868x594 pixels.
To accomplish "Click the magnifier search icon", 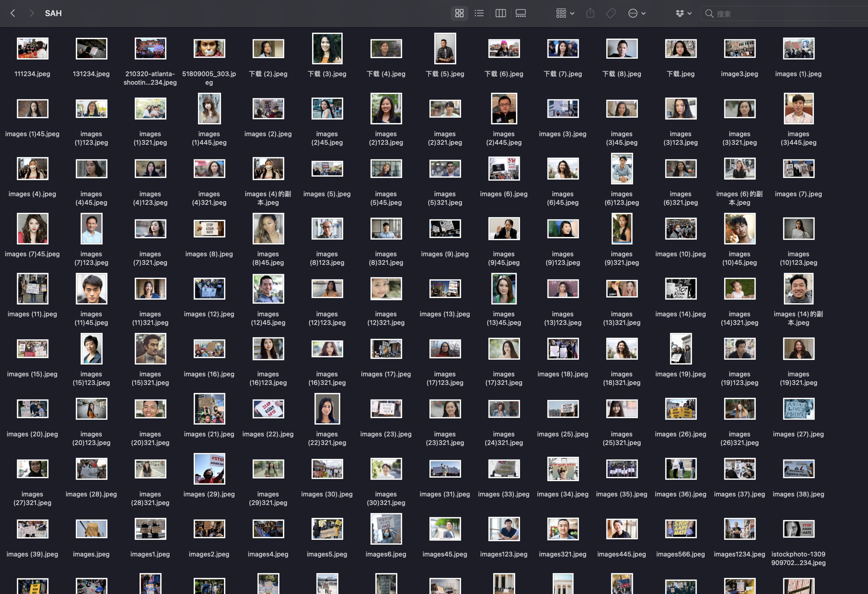I will (x=709, y=14).
